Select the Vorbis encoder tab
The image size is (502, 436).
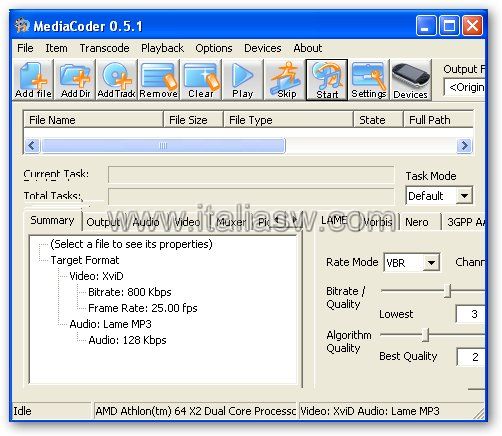tap(378, 222)
